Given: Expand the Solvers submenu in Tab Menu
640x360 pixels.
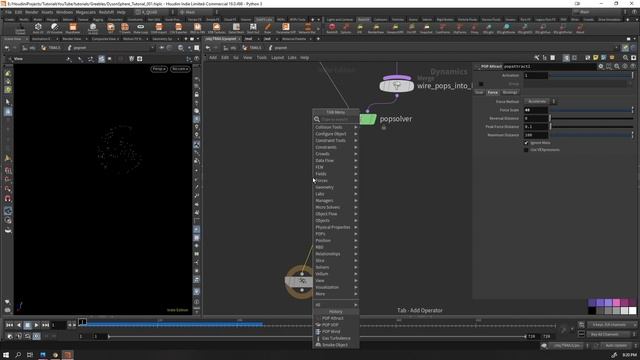Looking at the screenshot, I should tap(336, 267).
